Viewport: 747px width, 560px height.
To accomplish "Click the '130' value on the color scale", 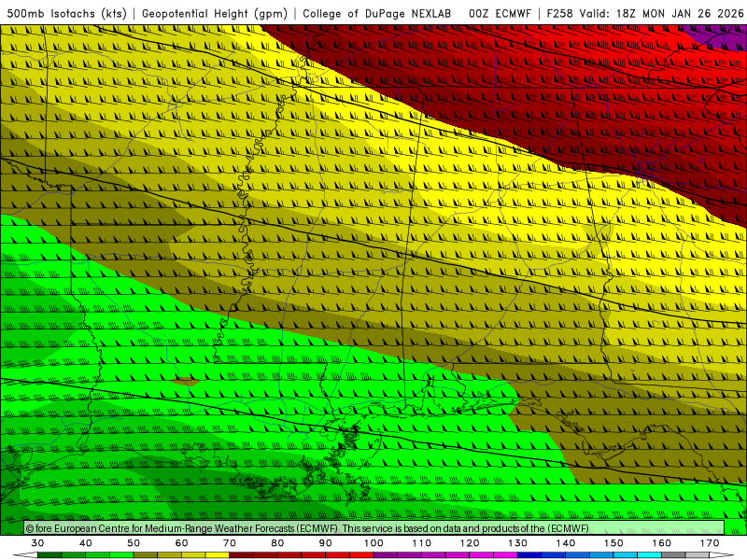I will (x=517, y=543).
